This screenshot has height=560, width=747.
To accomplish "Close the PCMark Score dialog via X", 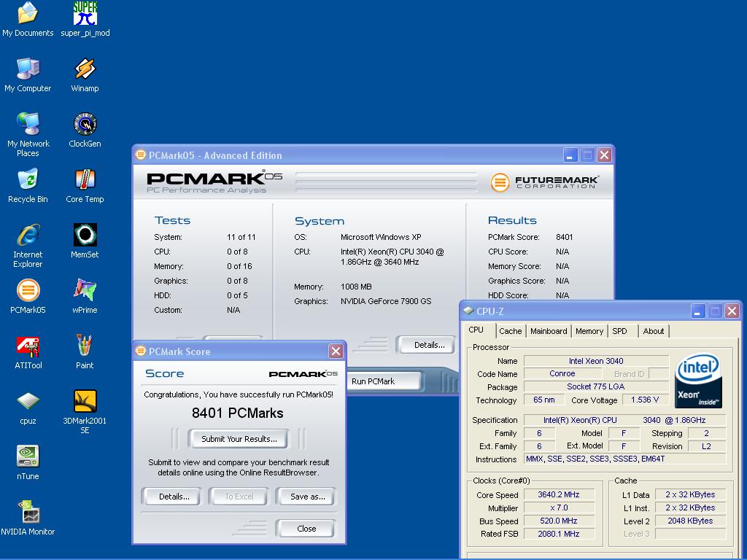I will tap(336, 351).
